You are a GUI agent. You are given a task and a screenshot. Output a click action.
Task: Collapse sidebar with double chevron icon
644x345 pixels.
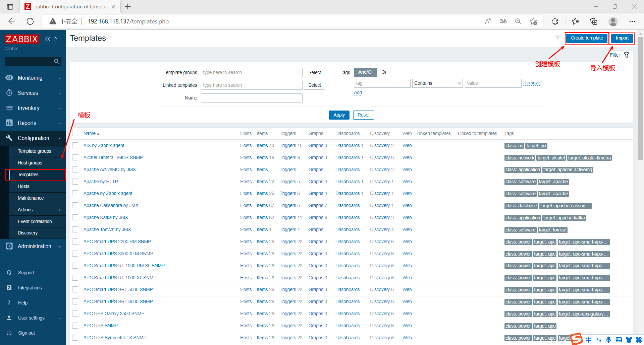click(48, 39)
